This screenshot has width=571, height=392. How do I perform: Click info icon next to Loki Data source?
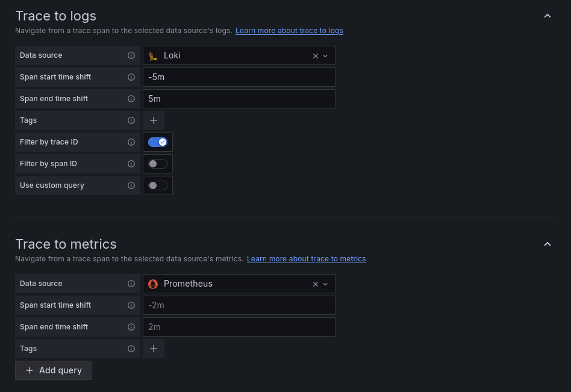pos(131,55)
